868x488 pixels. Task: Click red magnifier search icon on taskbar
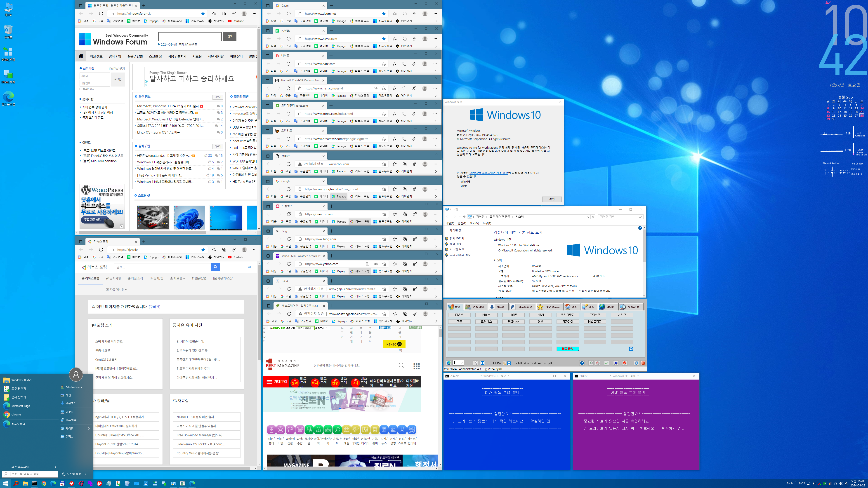[x=16, y=483]
